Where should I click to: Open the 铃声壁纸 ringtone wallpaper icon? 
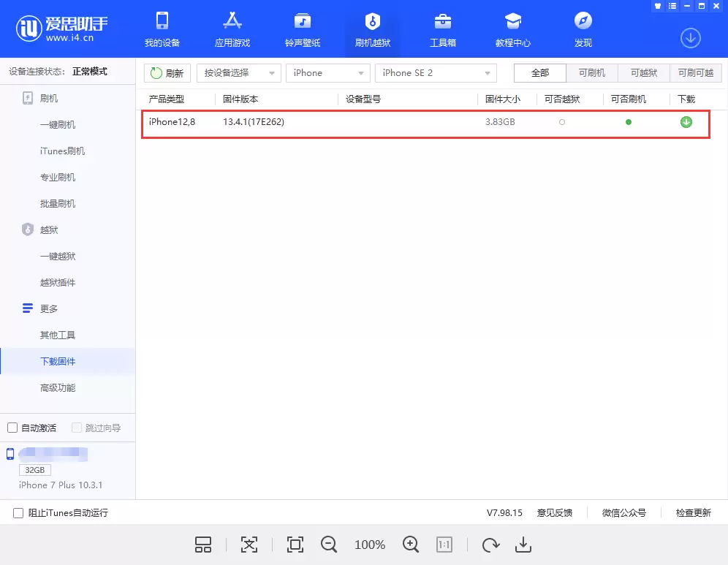coord(303,21)
